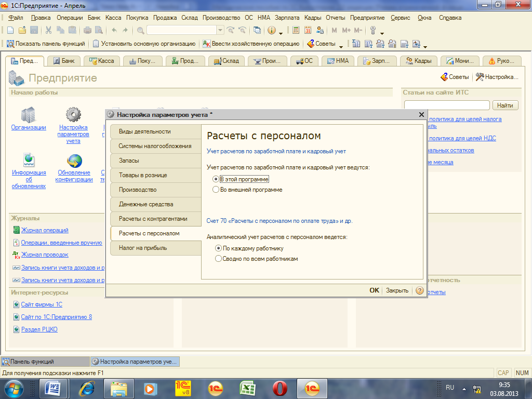Click the Найти button
The width and height of the screenshot is (532, 399).
[x=505, y=105]
